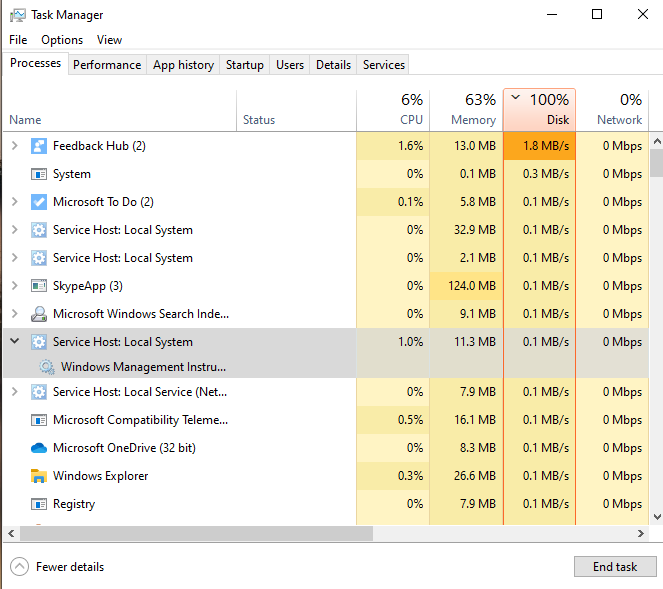The width and height of the screenshot is (663, 589).
Task: Select Microsoft Compatibility Teleme... row name
Action: point(140,420)
